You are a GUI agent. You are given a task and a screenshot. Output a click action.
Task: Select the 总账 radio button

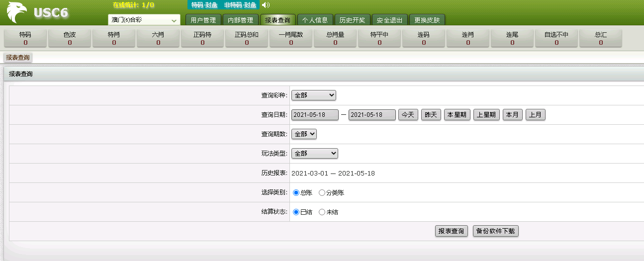tap(296, 193)
